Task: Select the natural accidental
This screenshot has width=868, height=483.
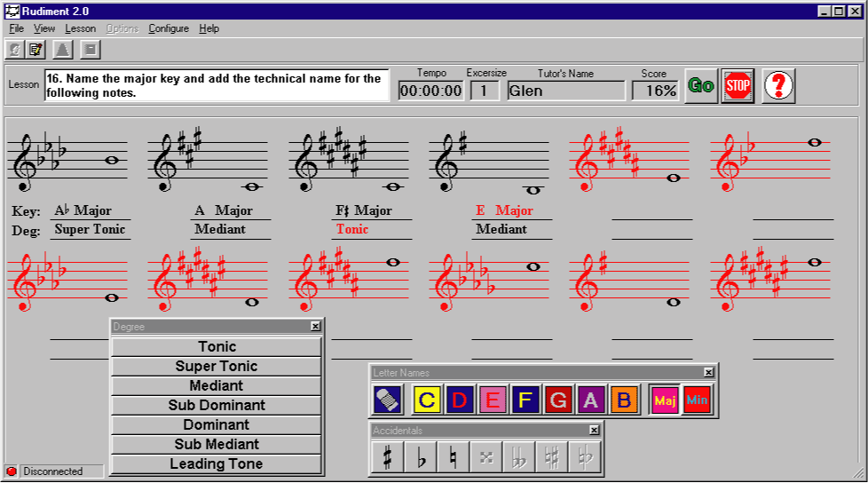Action: tap(453, 458)
